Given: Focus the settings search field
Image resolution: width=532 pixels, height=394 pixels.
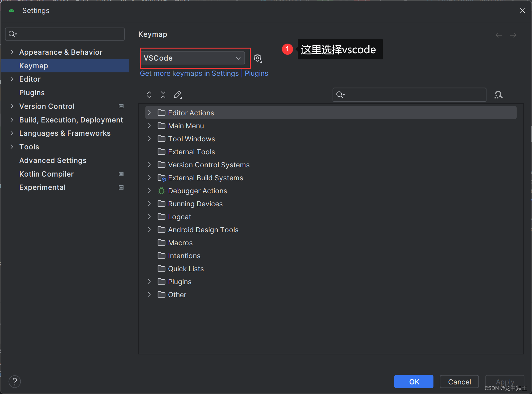Looking at the screenshot, I should point(65,34).
